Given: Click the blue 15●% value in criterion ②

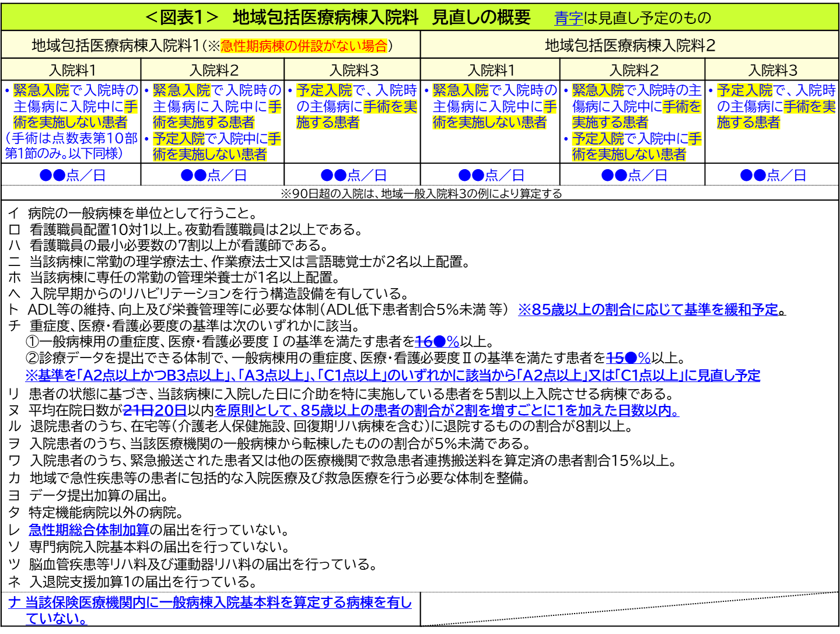Looking at the screenshot, I should pos(628,358).
